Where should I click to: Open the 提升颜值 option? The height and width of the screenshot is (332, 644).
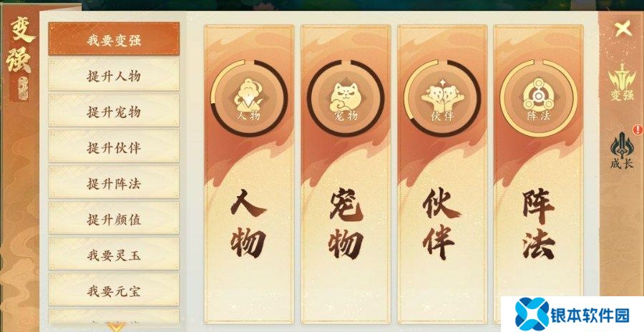(x=114, y=218)
